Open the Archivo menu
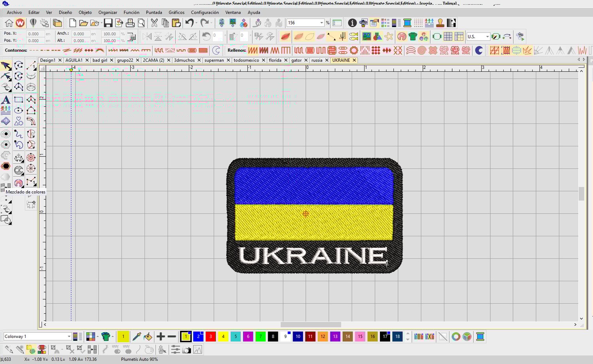 14,12
